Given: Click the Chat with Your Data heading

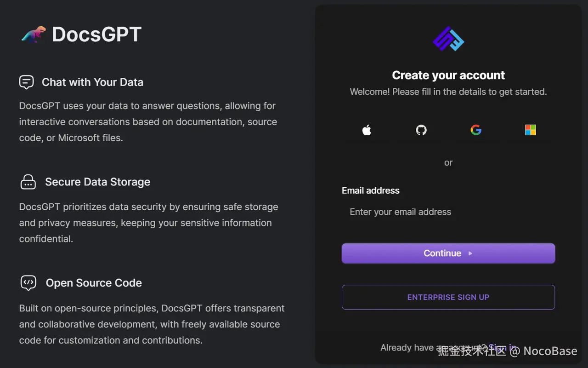Looking at the screenshot, I should (92, 82).
